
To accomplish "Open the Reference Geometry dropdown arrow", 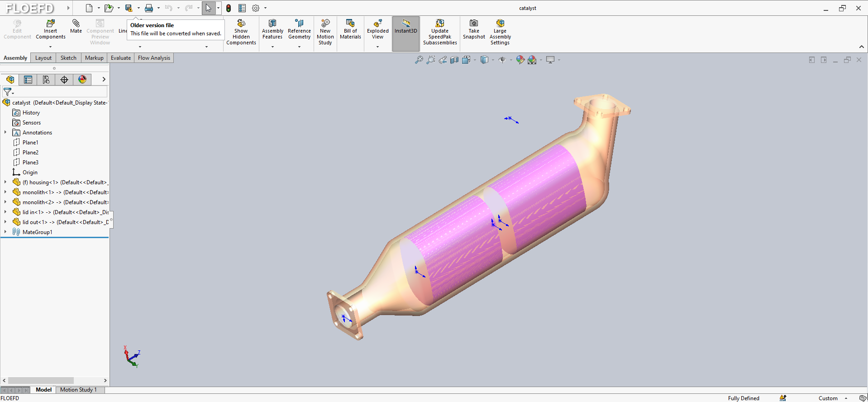I will pos(299,47).
